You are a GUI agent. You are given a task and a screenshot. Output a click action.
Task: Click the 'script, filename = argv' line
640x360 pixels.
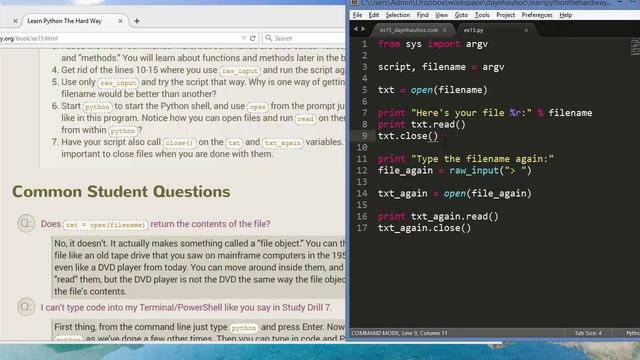(x=441, y=67)
